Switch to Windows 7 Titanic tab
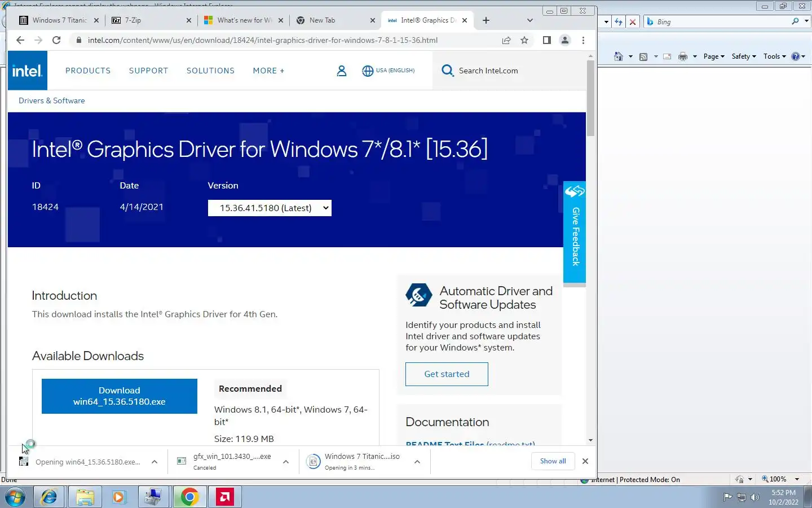Screen dimensions: 812x508 coord(59,20)
